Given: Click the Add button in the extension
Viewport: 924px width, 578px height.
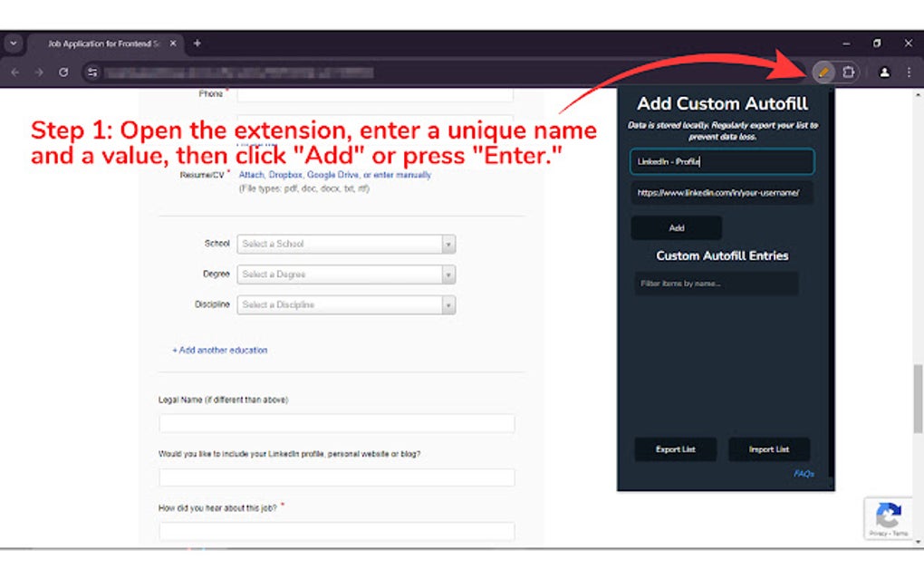Looking at the screenshot, I should (x=675, y=228).
